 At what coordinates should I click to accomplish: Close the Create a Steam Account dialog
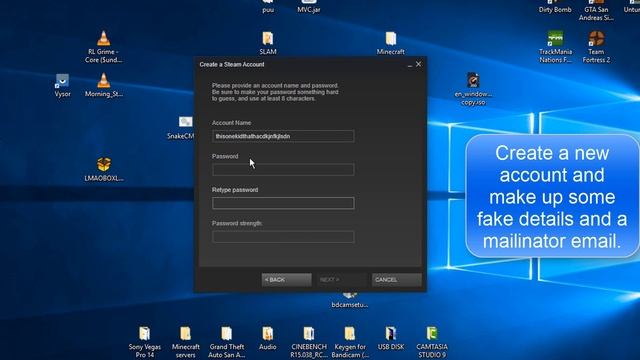[418, 64]
